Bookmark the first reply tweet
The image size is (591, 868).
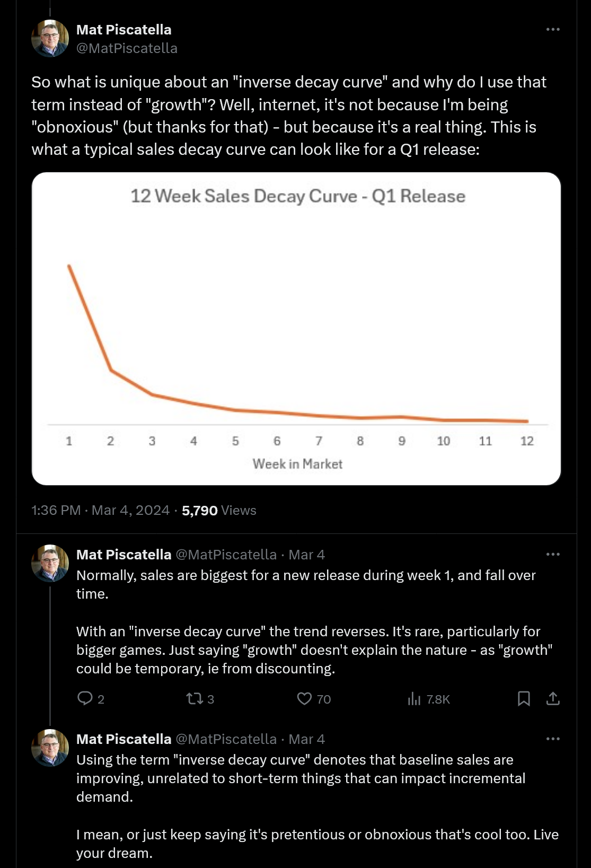[x=524, y=698]
